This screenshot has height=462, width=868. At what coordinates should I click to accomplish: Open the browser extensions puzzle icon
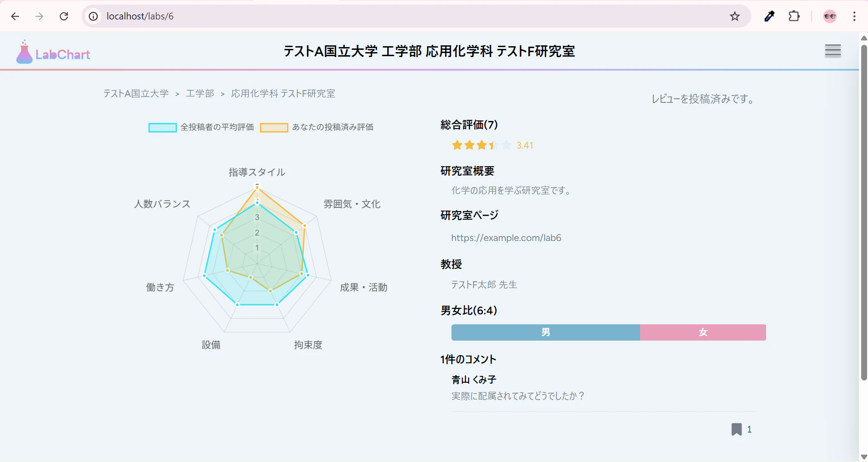[794, 16]
